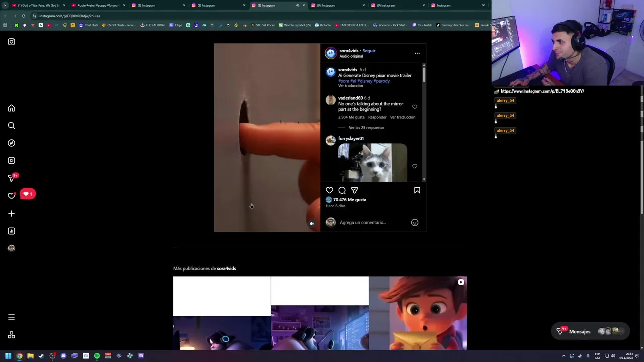
Task: Go to Instagram Home from sidebar
Action: [11, 108]
